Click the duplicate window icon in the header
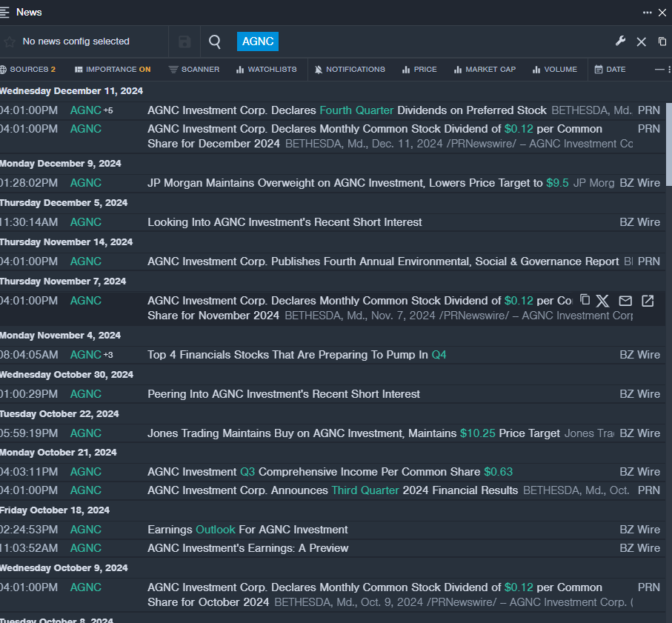The image size is (672, 623). tap(662, 41)
